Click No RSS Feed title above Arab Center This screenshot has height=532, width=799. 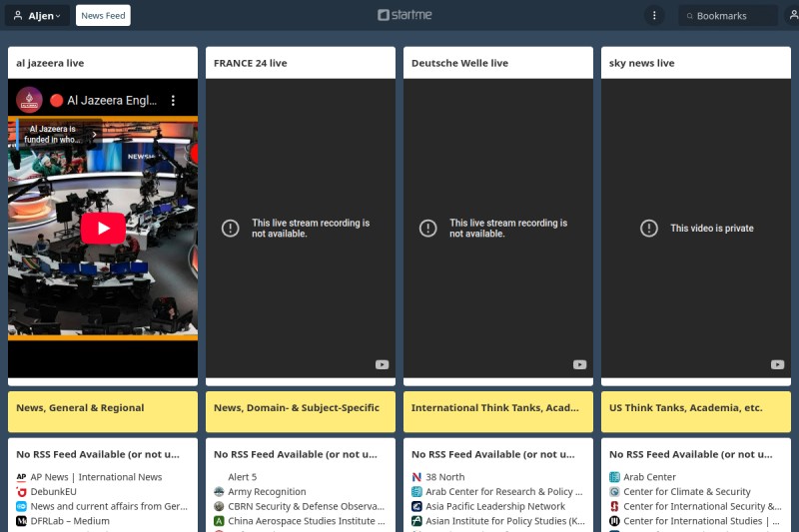(x=691, y=454)
